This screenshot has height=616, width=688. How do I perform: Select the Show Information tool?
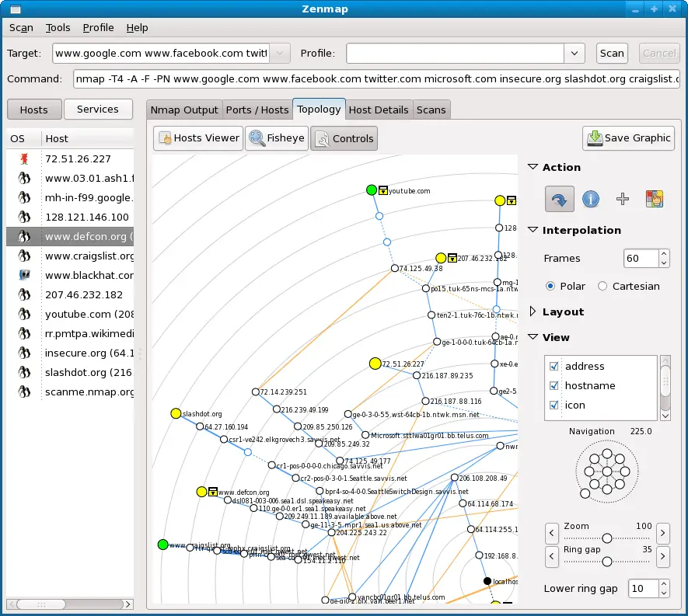591,199
